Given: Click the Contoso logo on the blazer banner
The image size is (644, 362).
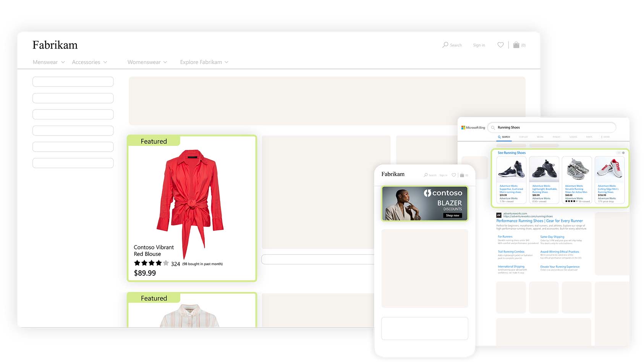Looking at the screenshot, I should click(x=443, y=193).
